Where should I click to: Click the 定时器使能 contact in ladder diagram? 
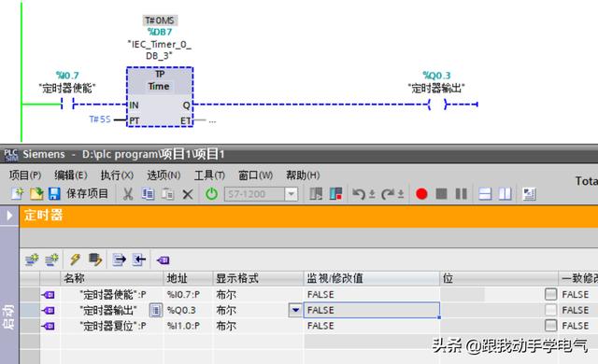pos(67,104)
